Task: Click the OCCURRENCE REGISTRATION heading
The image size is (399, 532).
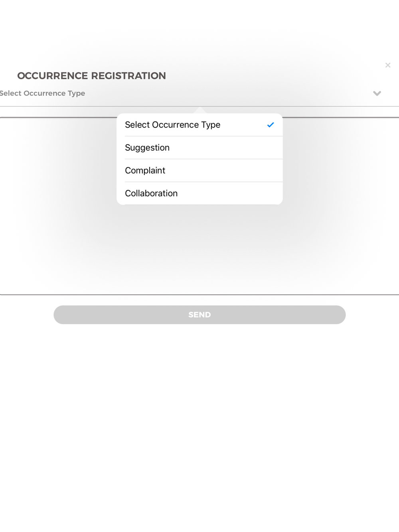Action: click(91, 76)
